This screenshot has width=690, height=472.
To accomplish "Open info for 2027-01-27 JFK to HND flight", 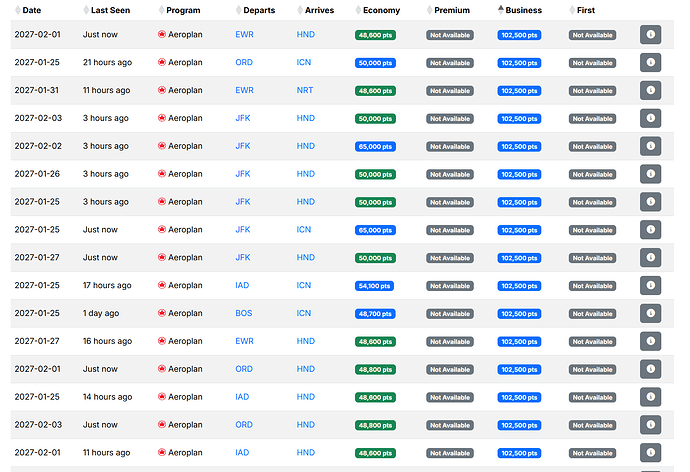I will pyautogui.click(x=650, y=257).
